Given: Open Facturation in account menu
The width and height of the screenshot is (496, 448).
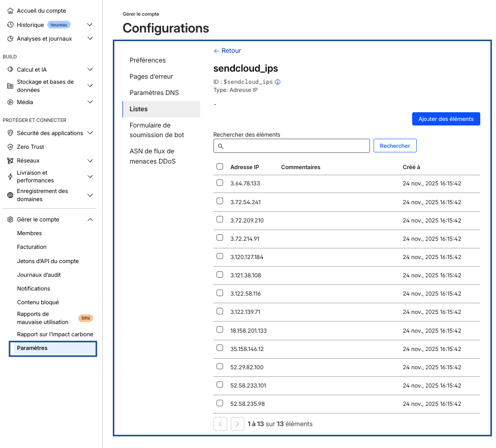Looking at the screenshot, I should coord(32,247).
